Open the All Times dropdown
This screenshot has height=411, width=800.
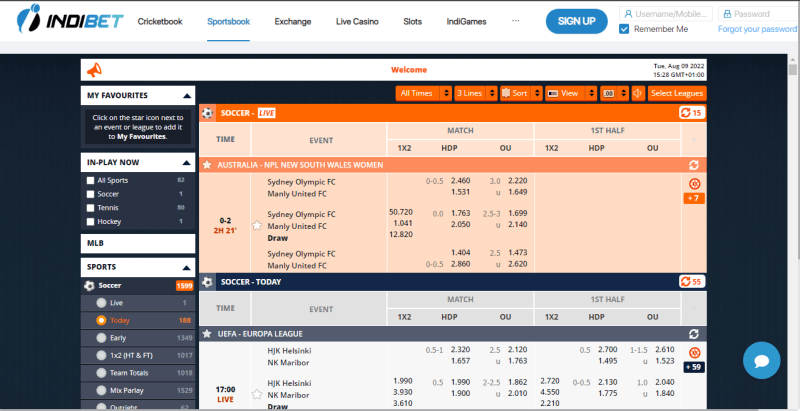423,93
